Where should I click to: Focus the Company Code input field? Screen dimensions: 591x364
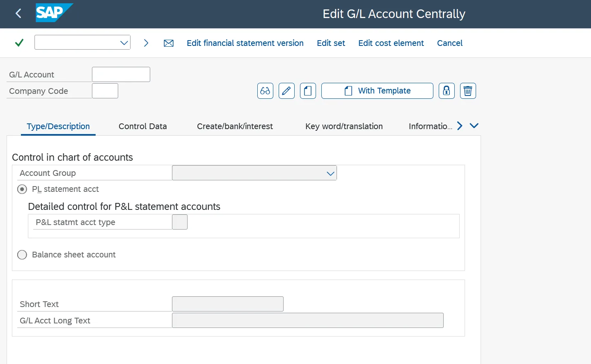coord(105,91)
